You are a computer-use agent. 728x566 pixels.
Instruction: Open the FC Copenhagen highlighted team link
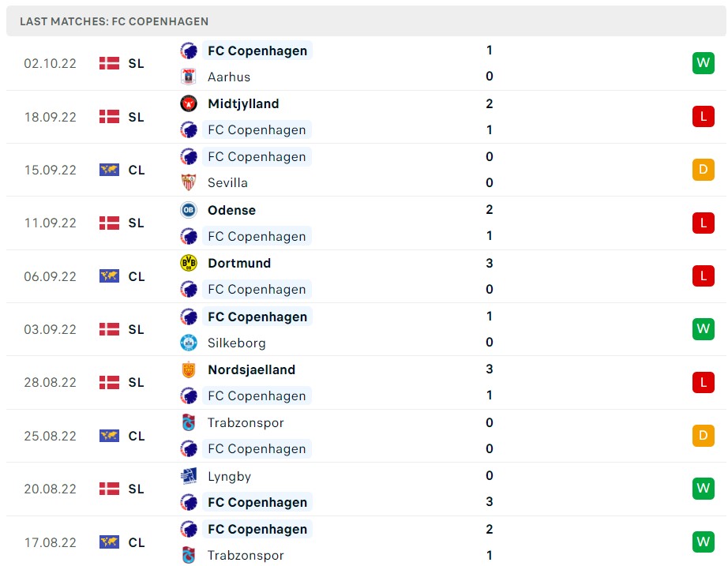click(257, 51)
